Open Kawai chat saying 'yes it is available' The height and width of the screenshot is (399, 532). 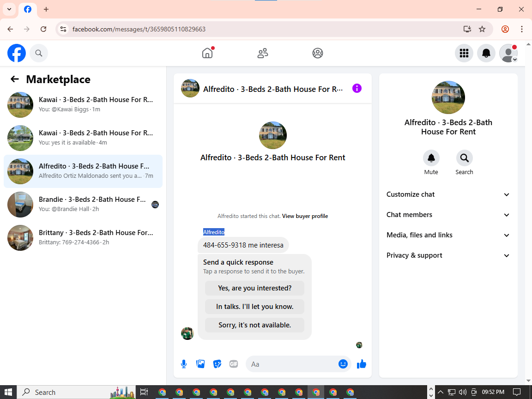coord(83,138)
